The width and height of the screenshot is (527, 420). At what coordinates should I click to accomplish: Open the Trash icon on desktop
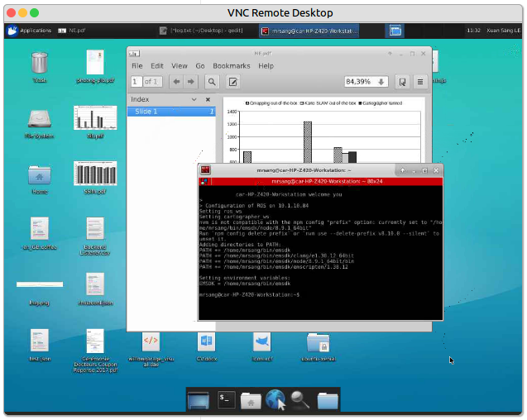click(40, 67)
